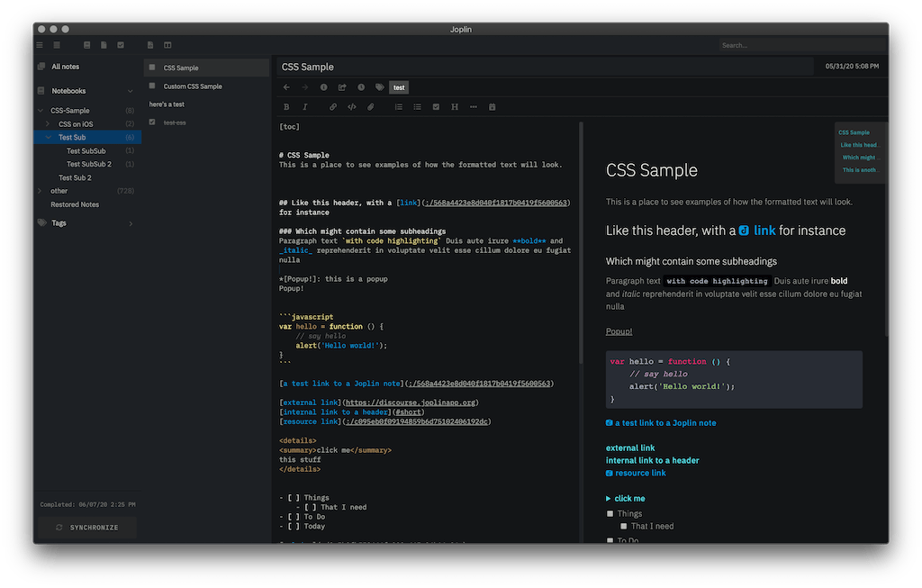This screenshot has width=922, height=588.
Task: Click the Popup! abbreviation in preview
Action: (619, 331)
